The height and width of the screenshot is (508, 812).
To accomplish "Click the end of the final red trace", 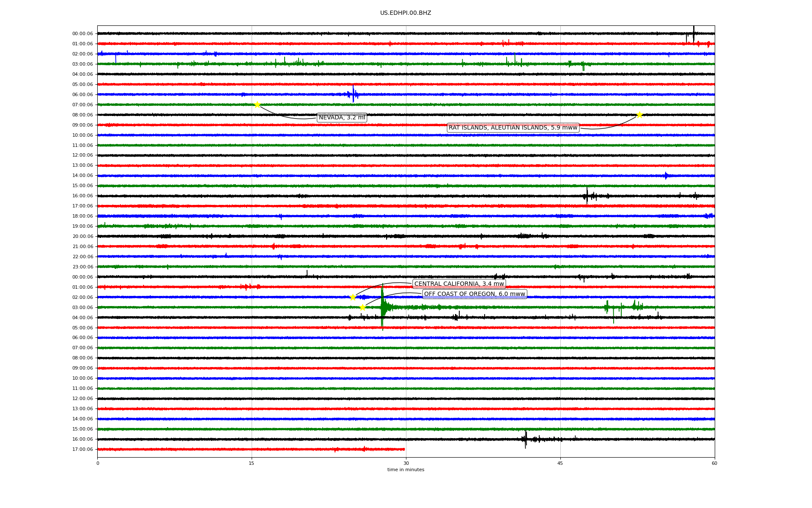I will [x=404, y=449].
